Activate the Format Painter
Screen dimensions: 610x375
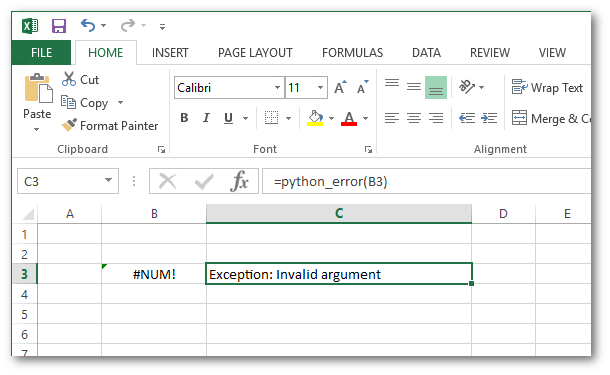pos(110,126)
